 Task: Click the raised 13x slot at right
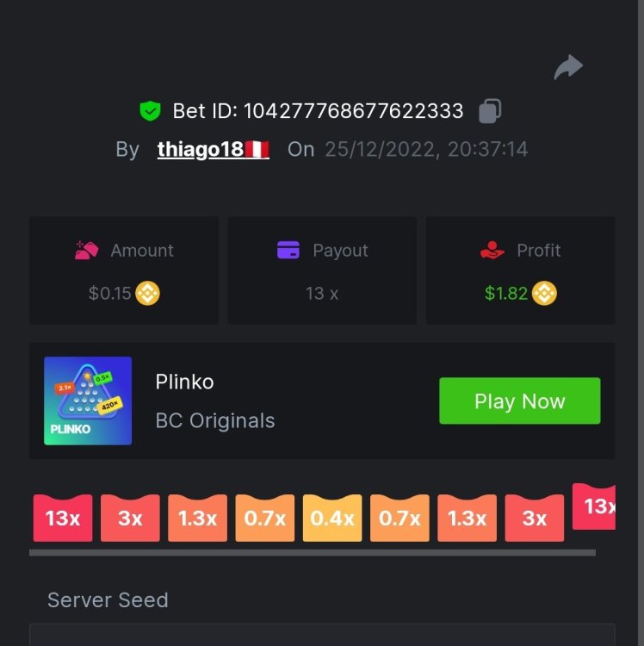click(594, 506)
